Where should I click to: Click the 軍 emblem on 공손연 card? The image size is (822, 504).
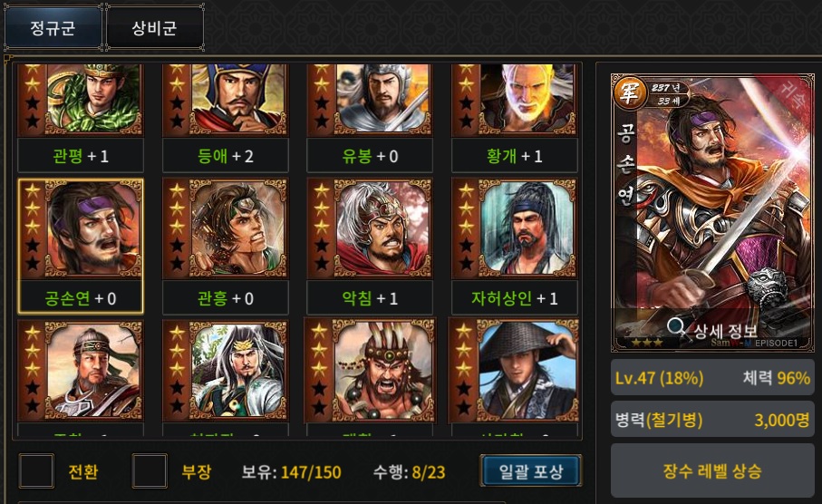click(629, 92)
